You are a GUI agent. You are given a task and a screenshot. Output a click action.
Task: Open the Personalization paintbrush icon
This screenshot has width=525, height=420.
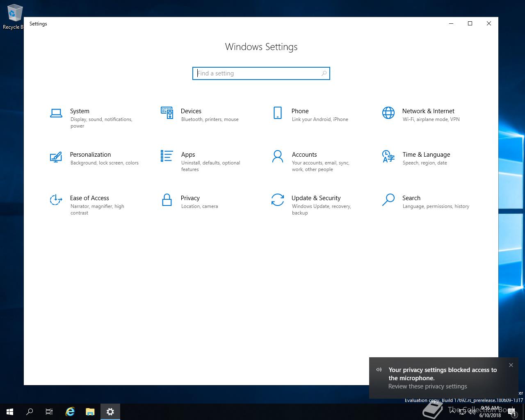click(x=56, y=157)
